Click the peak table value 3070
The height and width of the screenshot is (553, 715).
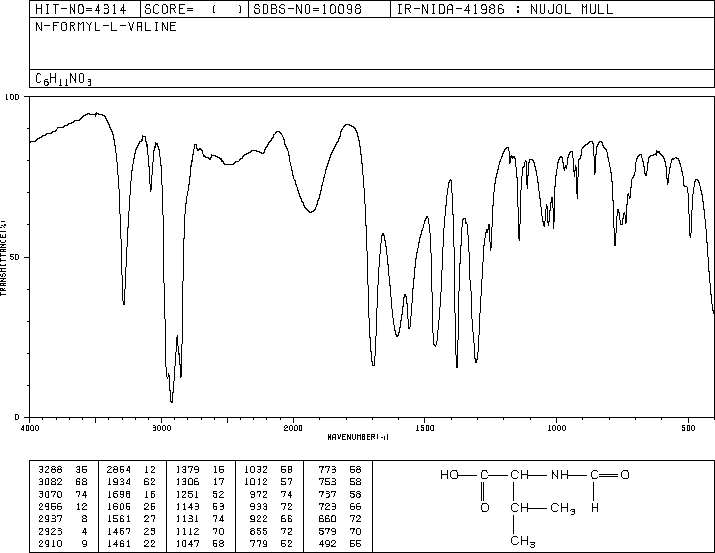[50, 494]
